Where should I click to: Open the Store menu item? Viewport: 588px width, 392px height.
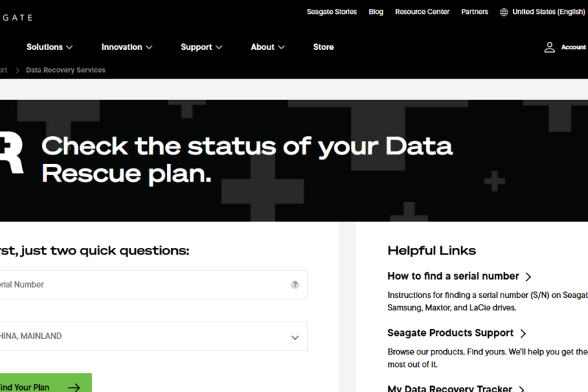(323, 47)
